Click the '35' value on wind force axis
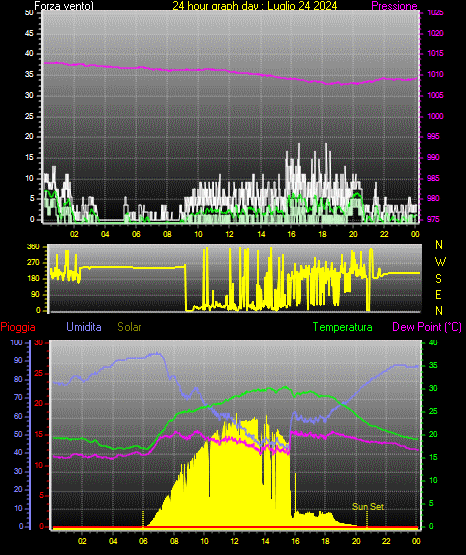The height and width of the screenshot is (555, 466). click(29, 74)
